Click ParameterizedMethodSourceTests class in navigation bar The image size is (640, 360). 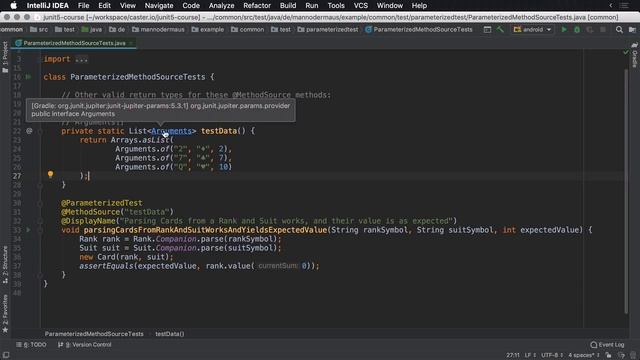[419, 29]
